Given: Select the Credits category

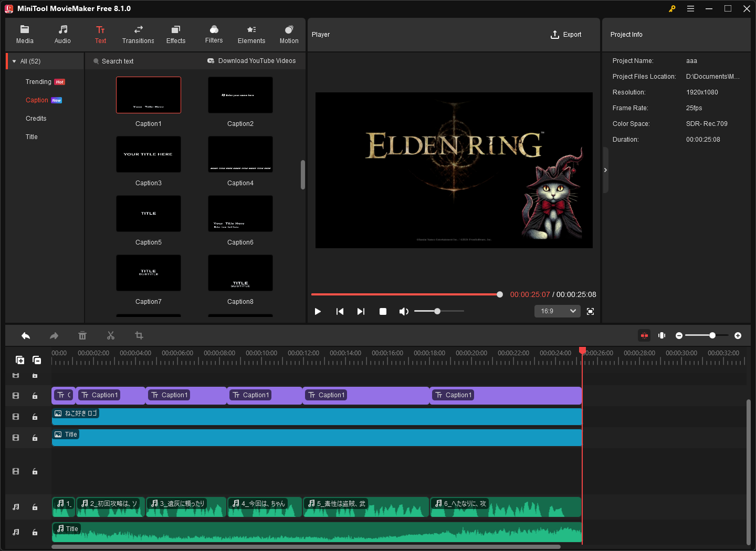Looking at the screenshot, I should tap(36, 119).
